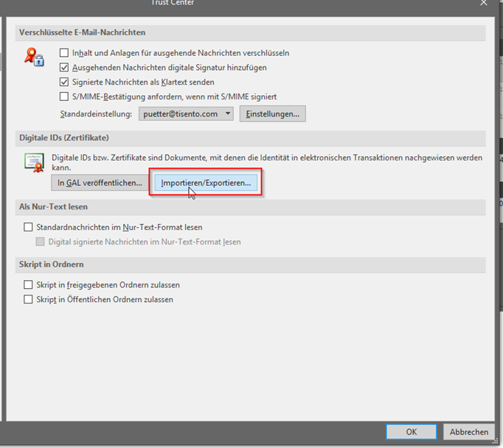Close the Trust Center dialog with X
503x448 pixels.
coord(484,3)
